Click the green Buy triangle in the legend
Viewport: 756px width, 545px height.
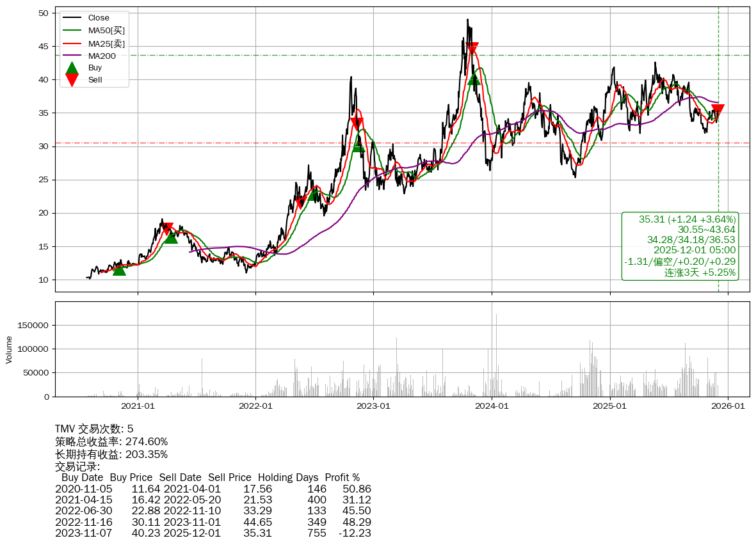pos(72,68)
